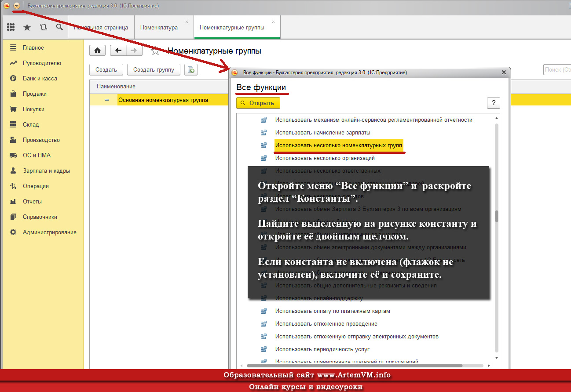This screenshot has height=392, width=571.
Task: Close the Все функции window
Action: coord(504,73)
